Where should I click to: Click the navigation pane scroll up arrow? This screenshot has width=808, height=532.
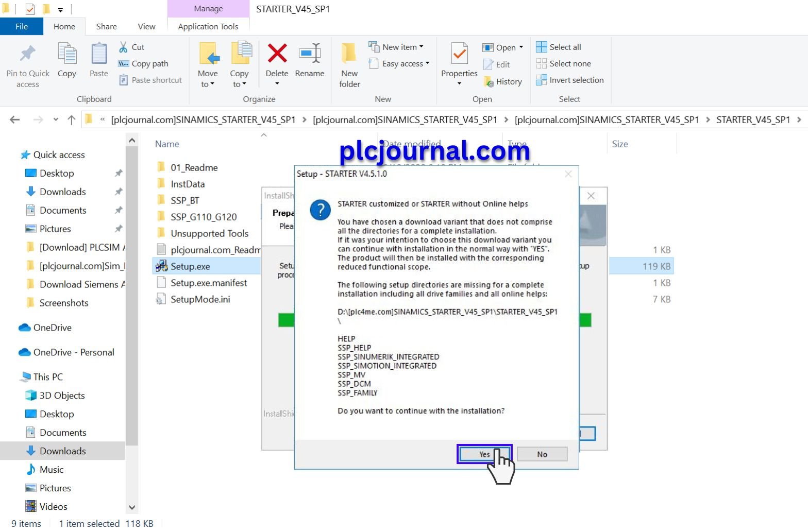click(x=132, y=140)
